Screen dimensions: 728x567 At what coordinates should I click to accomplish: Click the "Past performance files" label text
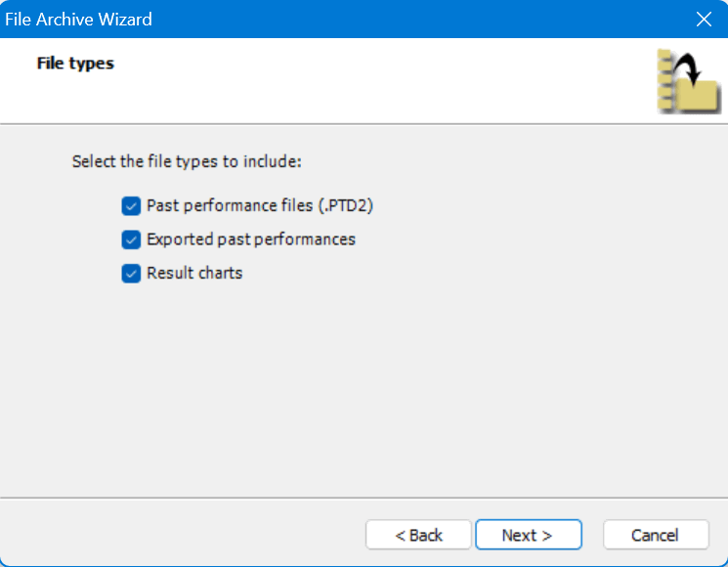[x=228, y=206]
